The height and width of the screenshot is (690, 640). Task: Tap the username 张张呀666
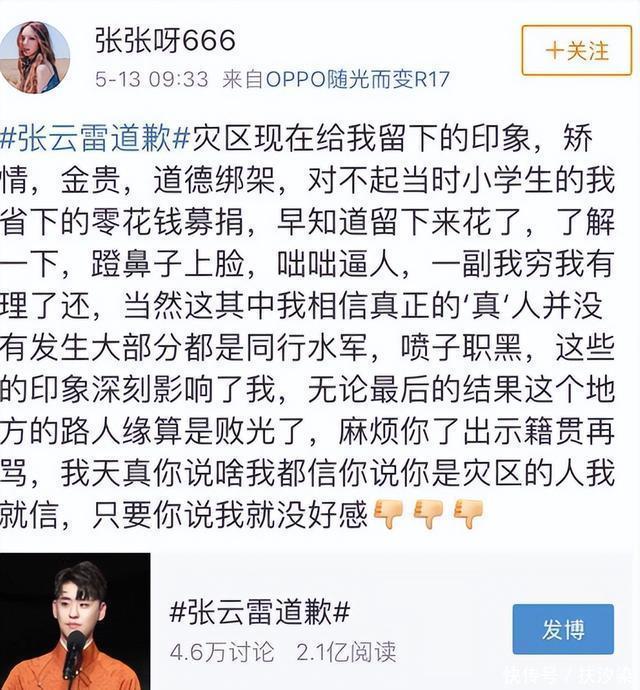[x=165, y=40]
